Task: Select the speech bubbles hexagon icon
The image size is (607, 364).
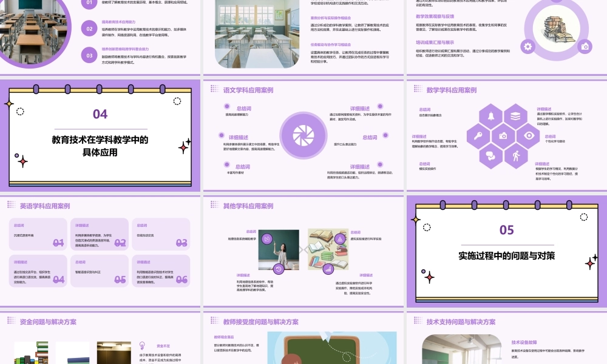Action: pyautogui.click(x=491, y=156)
